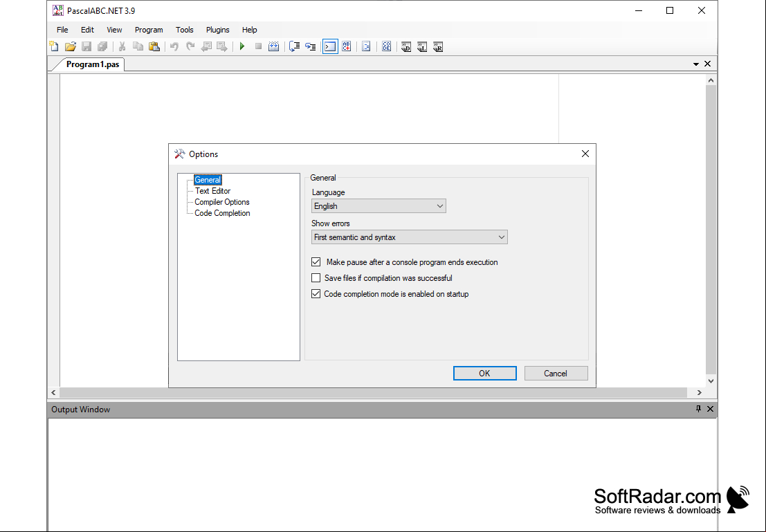
Task: Click the editor scroll left arrow
Action: pyautogui.click(x=54, y=392)
